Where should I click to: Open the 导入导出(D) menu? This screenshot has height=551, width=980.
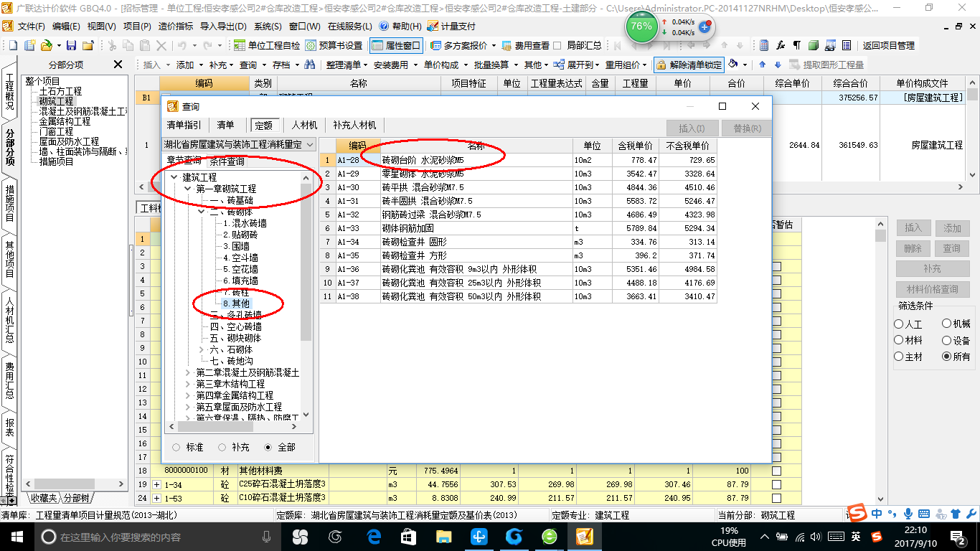pos(222,26)
